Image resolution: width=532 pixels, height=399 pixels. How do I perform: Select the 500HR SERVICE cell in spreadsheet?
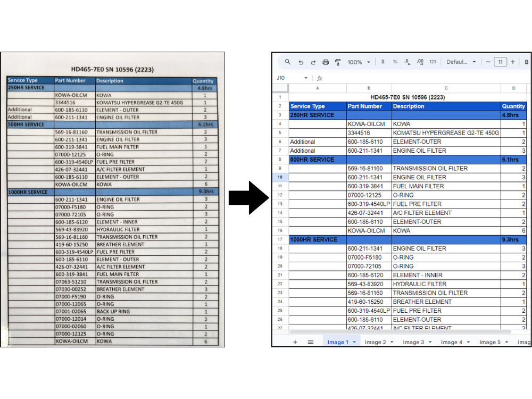318,160
